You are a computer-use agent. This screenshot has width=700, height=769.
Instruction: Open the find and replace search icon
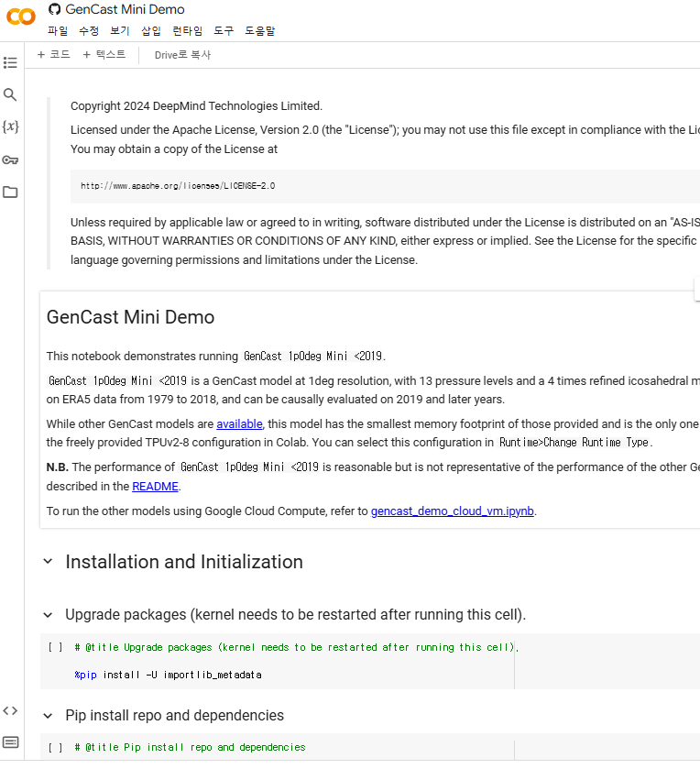[x=10, y=94]
